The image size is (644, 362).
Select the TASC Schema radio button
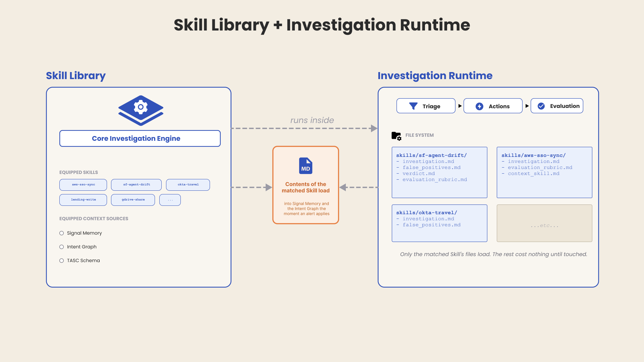click(61, 261)
